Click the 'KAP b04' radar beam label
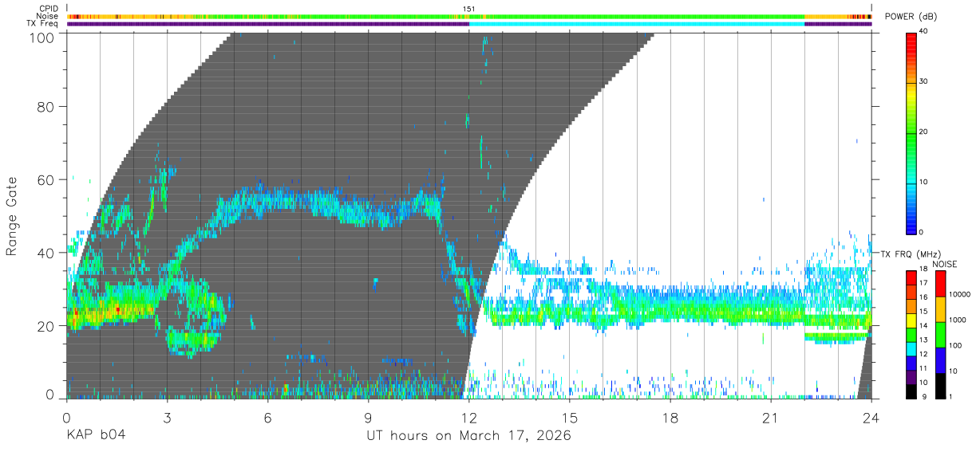Viewport: 980px width, 452px height. (x=95, y=436)
